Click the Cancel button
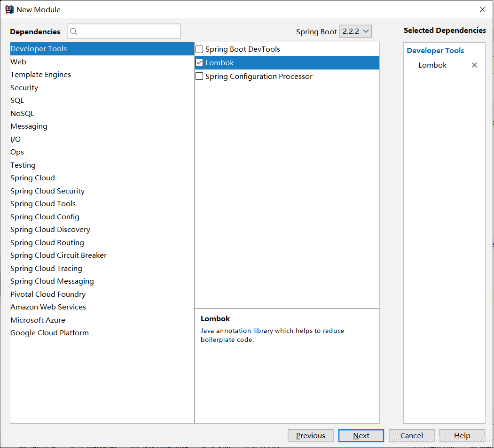494x448 pixels. (x=411, y=435)
